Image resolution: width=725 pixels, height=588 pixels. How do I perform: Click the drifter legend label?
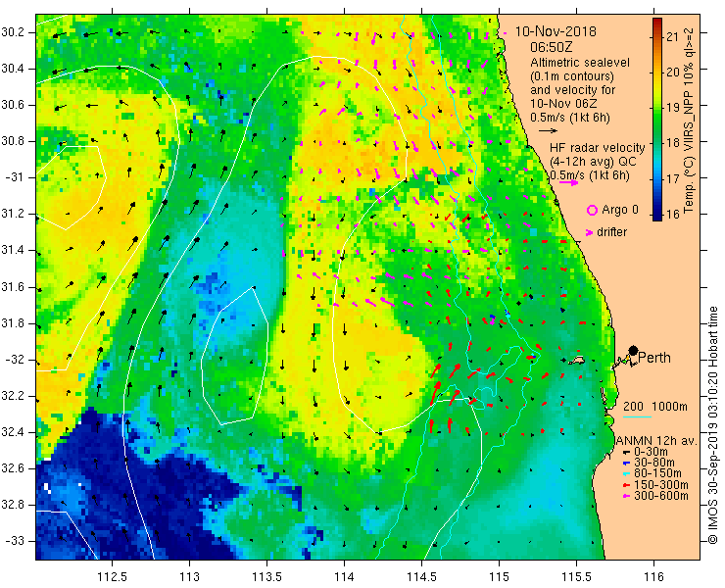pyautogui.click(x=611, y=232)
